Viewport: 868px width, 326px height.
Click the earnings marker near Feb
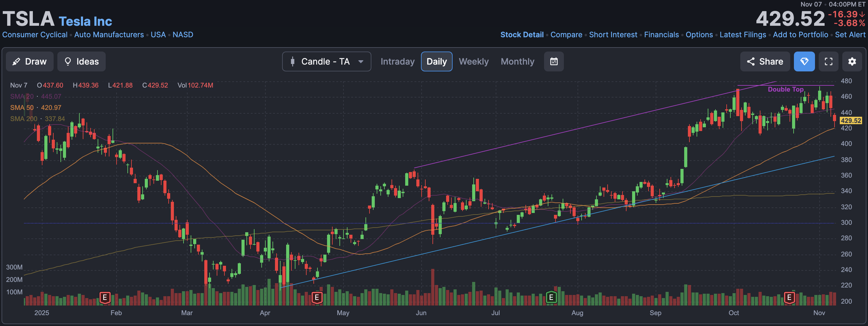tap(105, 297)
